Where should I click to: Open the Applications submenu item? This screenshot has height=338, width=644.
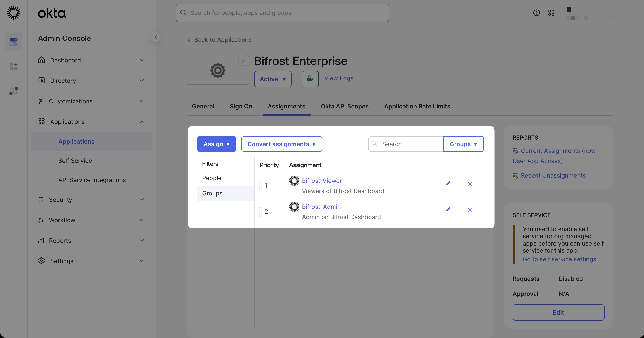91,142
